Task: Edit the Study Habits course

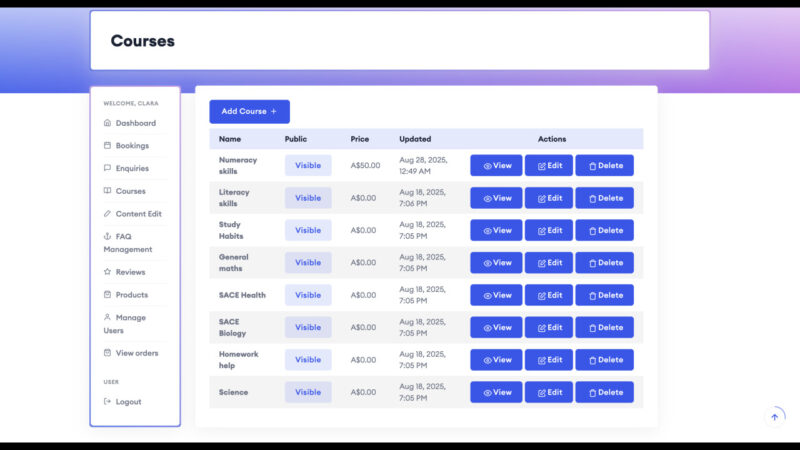Action: click(x=548, y=230)
